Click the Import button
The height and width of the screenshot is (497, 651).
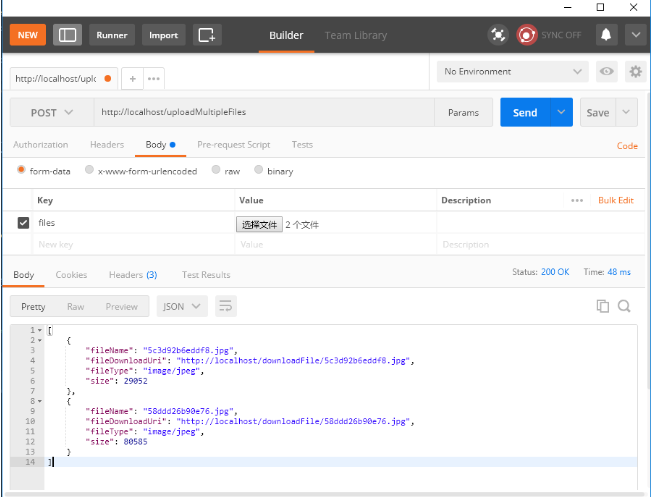(164, 35)
